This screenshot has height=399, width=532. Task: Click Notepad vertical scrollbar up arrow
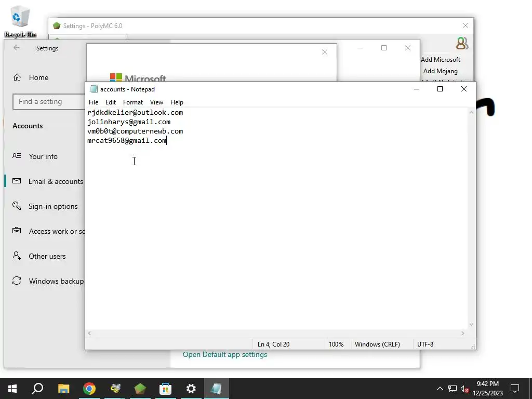(471, 112)
